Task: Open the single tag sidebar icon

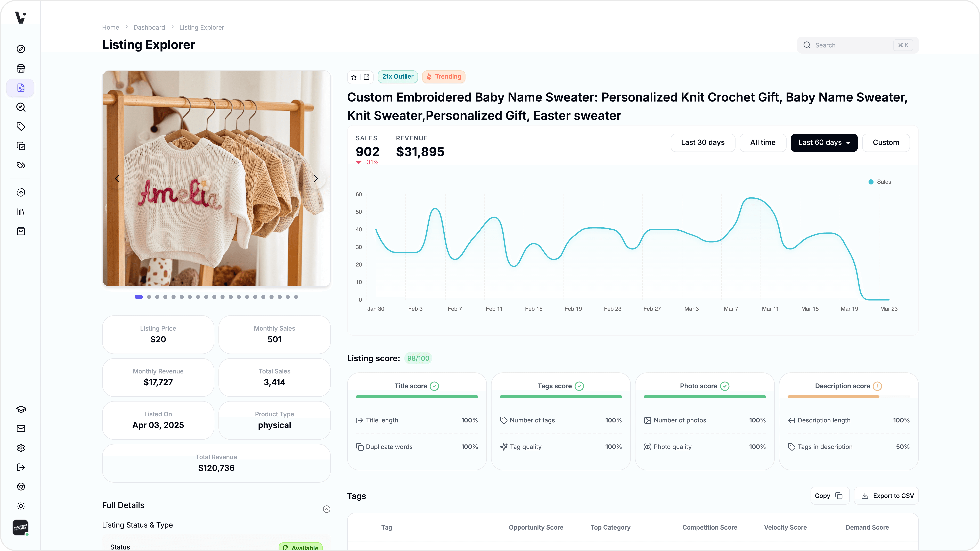Action: click(x=21, y=127)
